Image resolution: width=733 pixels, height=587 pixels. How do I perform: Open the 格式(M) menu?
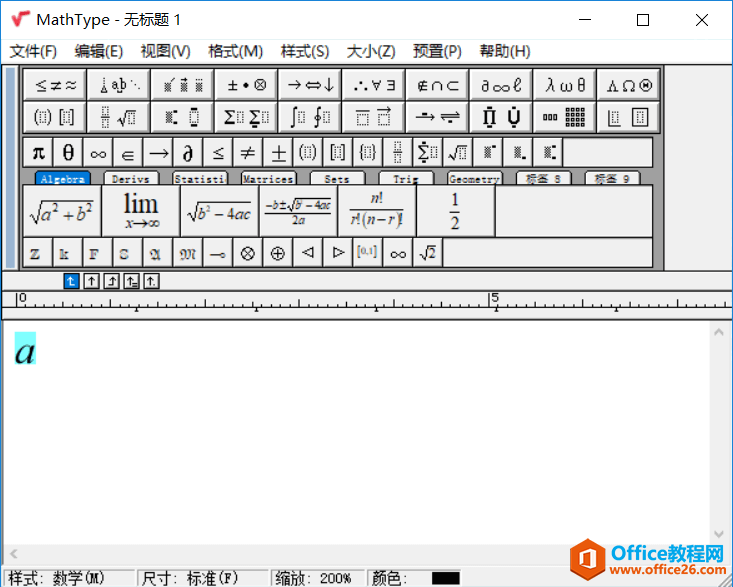[235, 51]
